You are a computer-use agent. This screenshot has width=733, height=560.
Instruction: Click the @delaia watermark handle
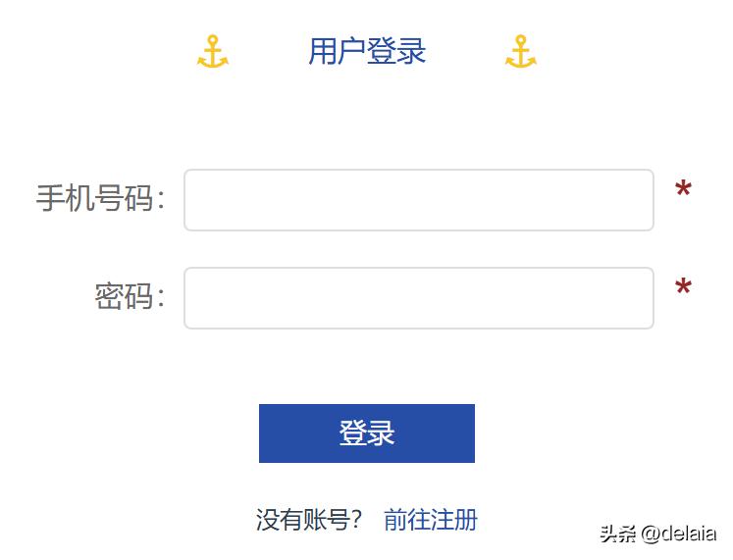pyautogui.click(x=679, y=535)
